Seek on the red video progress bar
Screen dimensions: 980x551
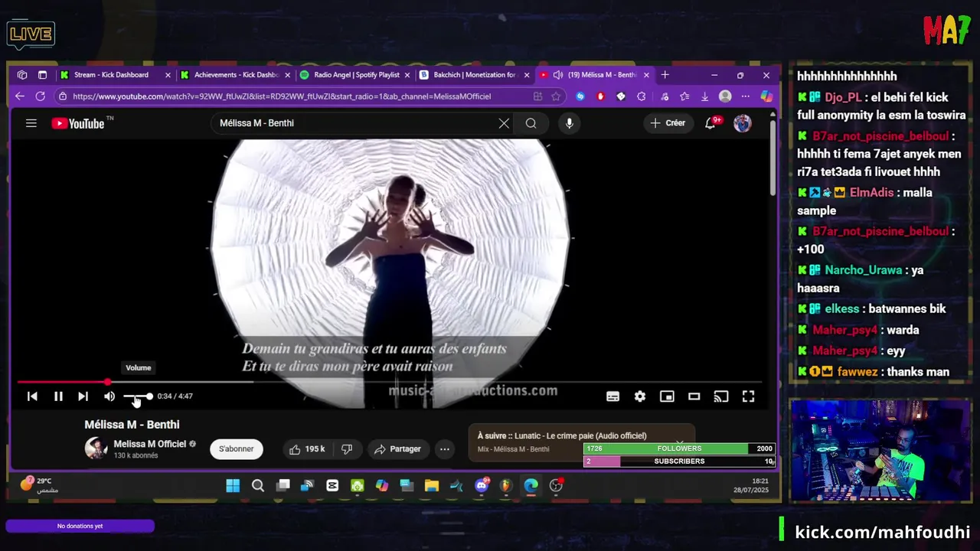pos(390,381)
